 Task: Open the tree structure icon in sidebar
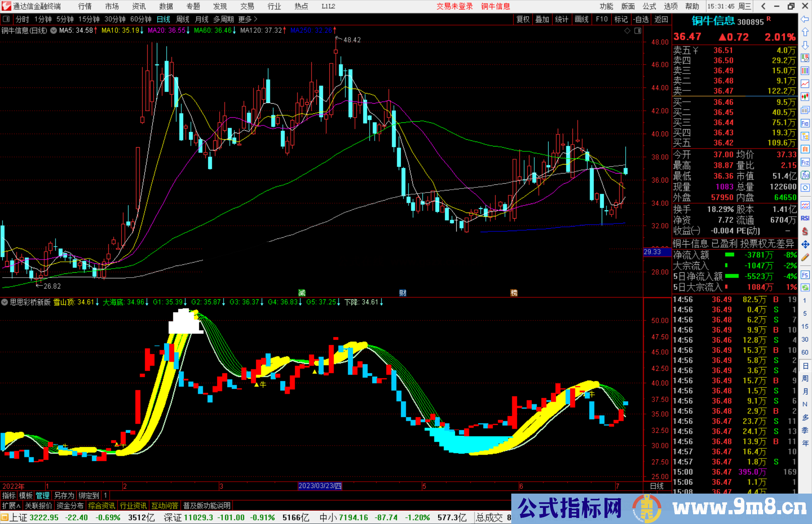point(805,136)
